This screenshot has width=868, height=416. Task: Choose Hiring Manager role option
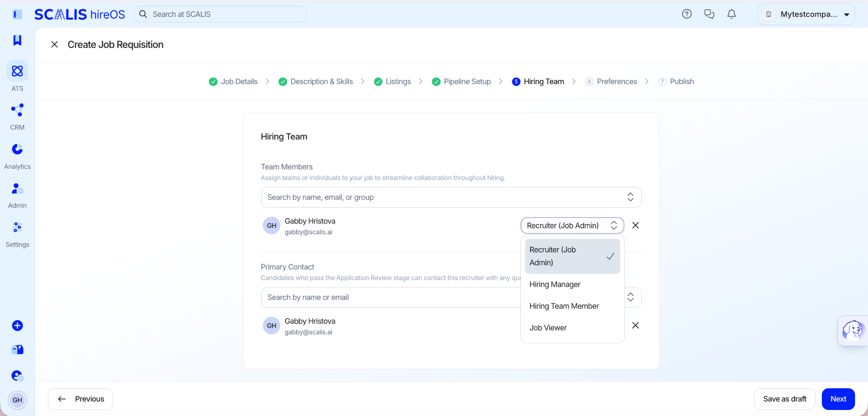pyautogui.click(x=572, y=285)
